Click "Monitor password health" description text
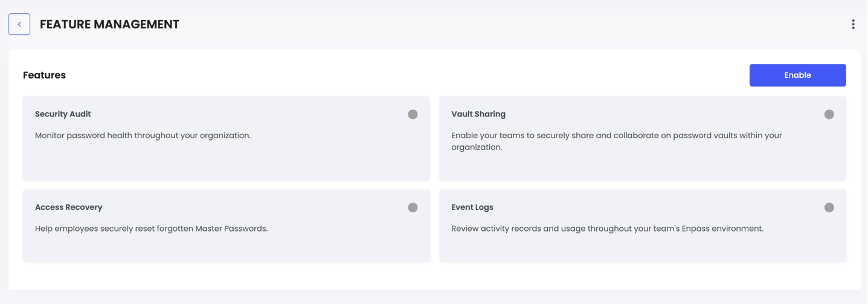This screenshot has height=304, width=868. [x=143, y=135]
